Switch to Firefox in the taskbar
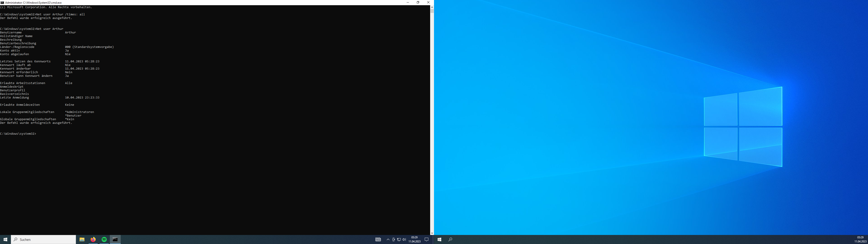Screen dimensions: 868x244 pos(93,239)
